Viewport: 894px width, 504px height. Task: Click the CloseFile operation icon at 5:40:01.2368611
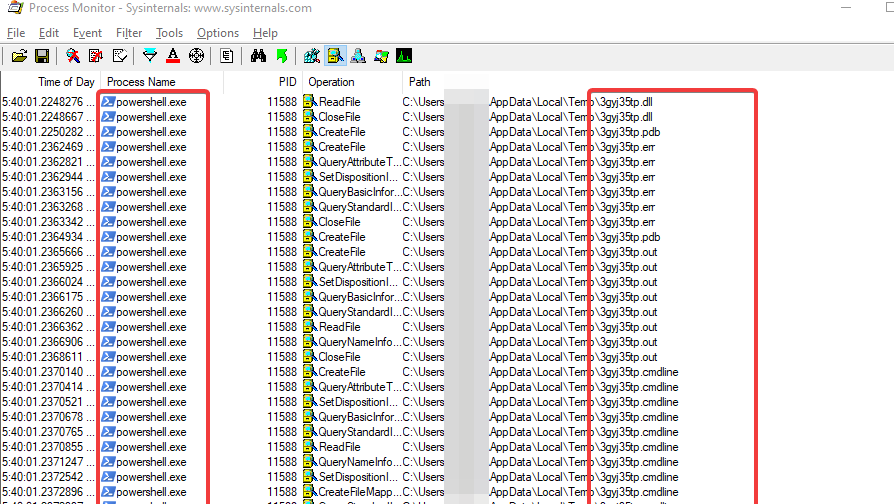310,357
